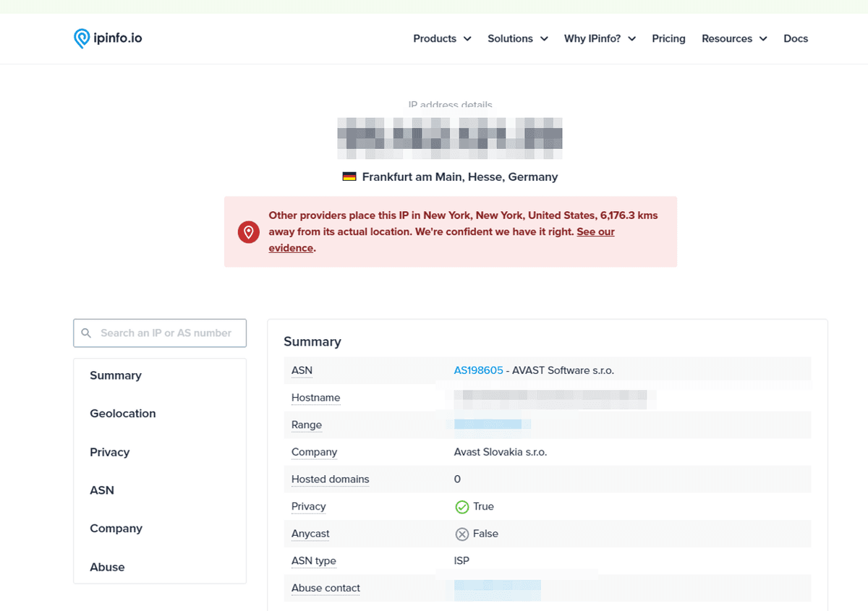Follow the "See our evidence" link

(595, 232)
